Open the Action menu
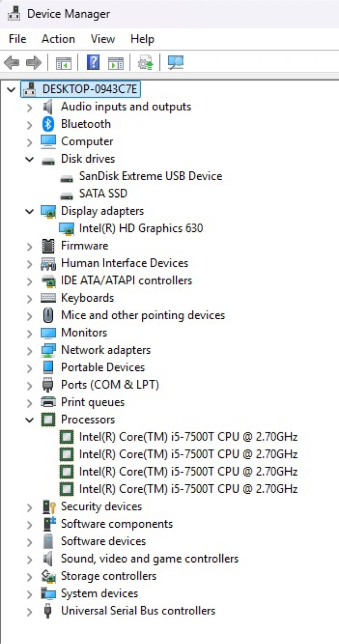This screenshot has width=339, height=644. point(58,39)
